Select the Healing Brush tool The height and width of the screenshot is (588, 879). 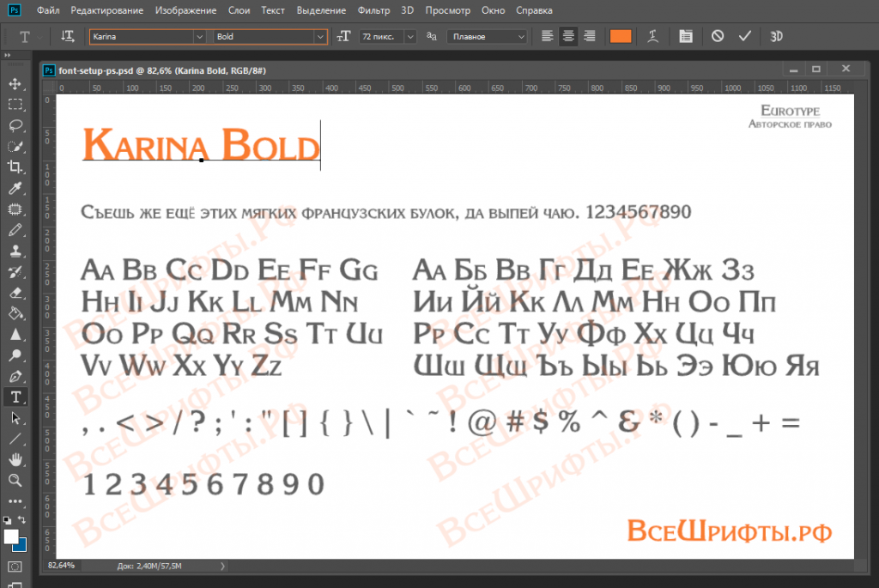tap(15, 209)
